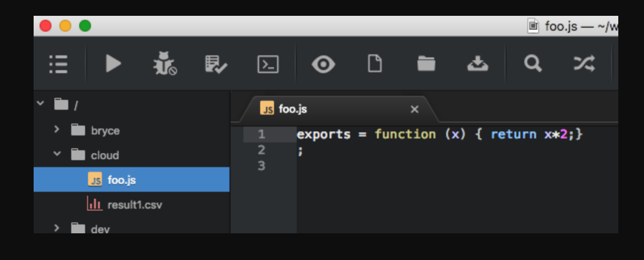This screenshot has height=260, width=644.
Task: Select foo.js in the file tree
Action: (121, 180)
